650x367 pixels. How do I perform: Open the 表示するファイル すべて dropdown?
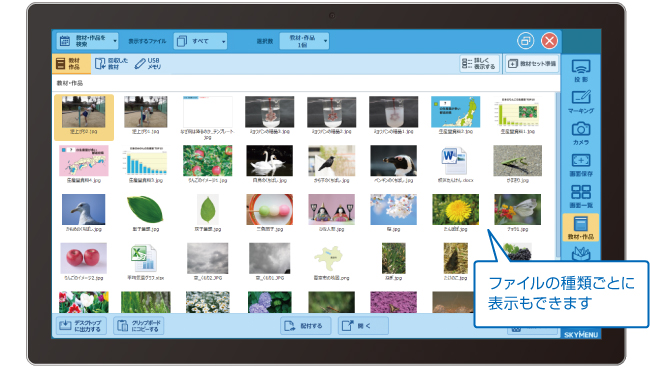pos(200,41)
